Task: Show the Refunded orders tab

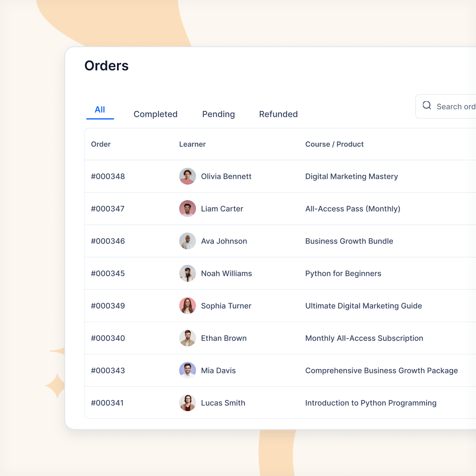Action: tap(278, 114)
